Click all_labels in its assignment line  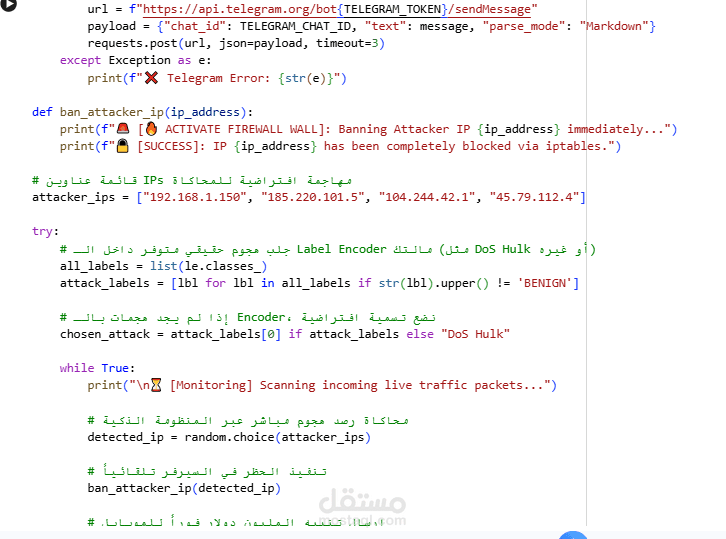[94, 266]
